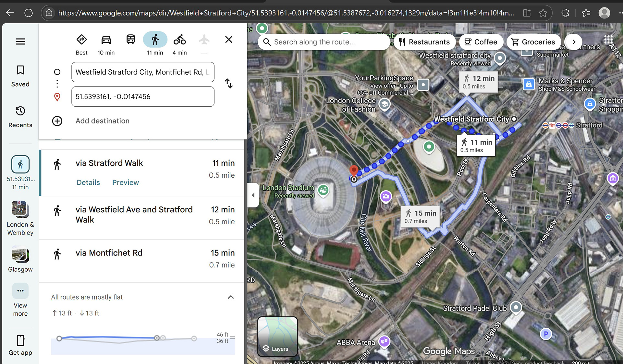The width and height of the screenshot is (623, 364).
Task: Open the hamburger main menu
Action: tap(20, 41)
